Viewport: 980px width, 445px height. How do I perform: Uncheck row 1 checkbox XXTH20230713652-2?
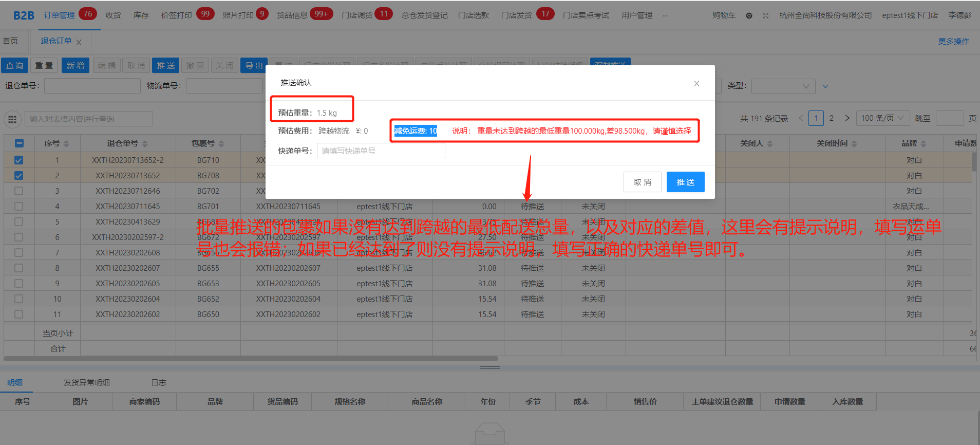19,160
